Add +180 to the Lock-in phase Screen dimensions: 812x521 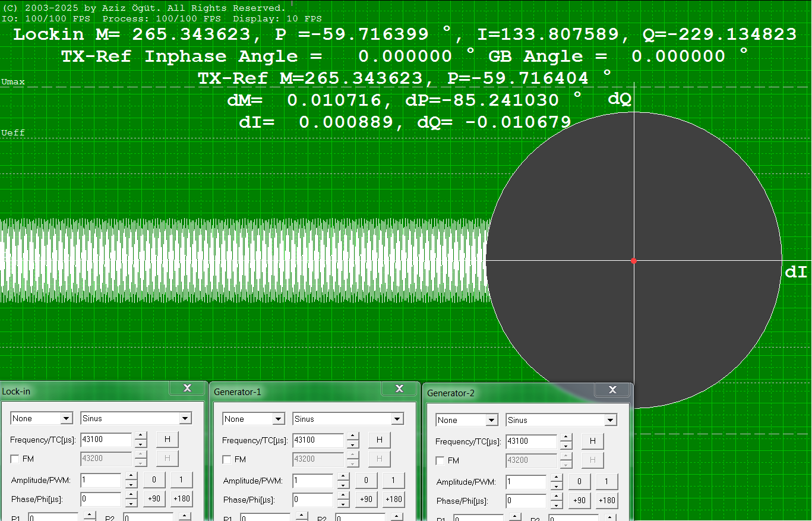[x=182, y=499]
